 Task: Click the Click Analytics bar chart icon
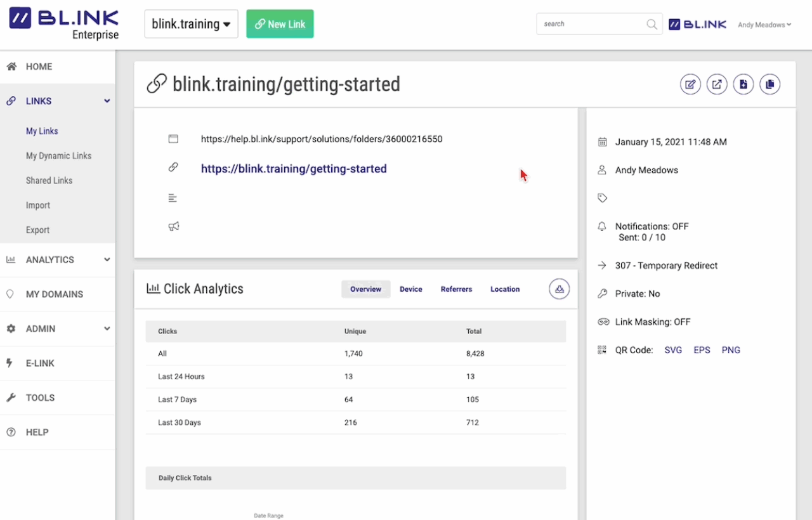click(153, 289)
